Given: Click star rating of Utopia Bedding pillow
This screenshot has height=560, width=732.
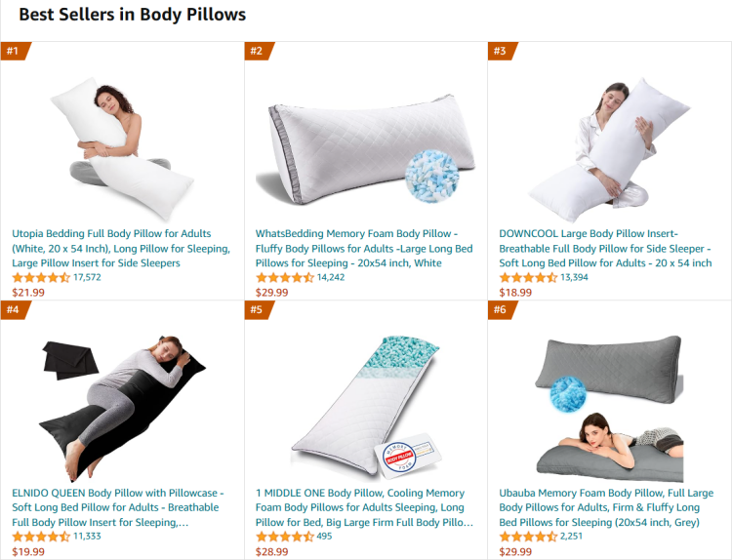Looking at the screenshot, I should pyautogui.click(x=41, y=278).
